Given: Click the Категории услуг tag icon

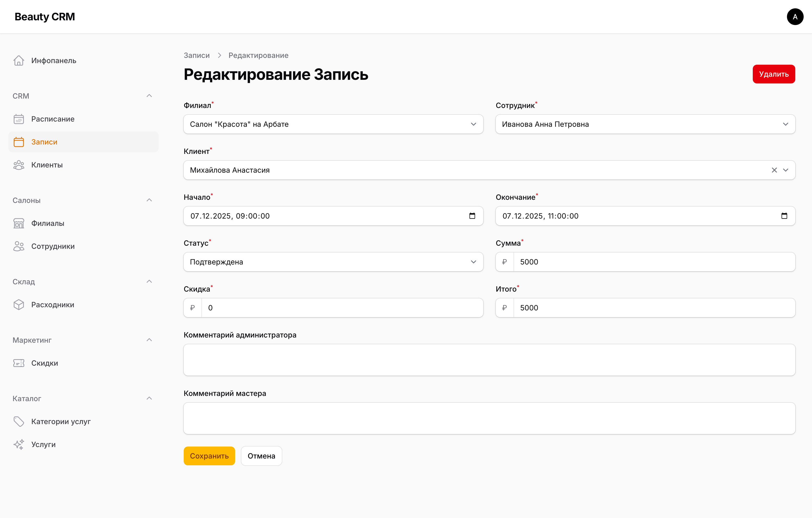Looking at the screenshot, I should [19, 421].
